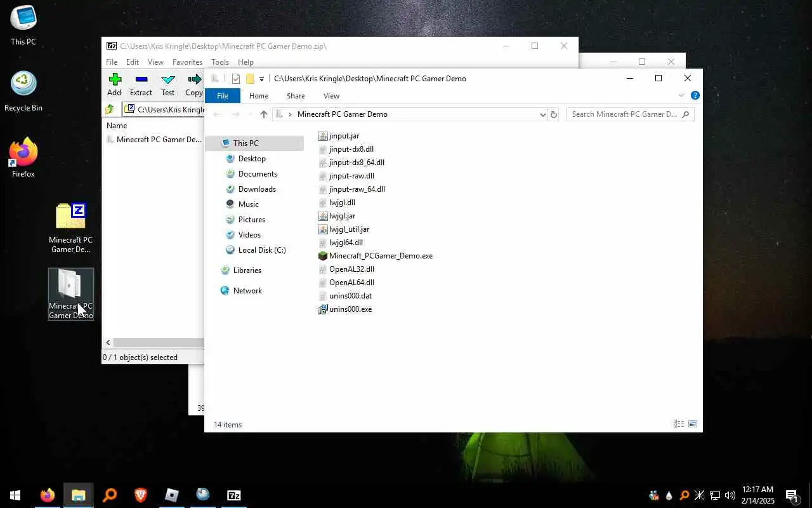Click the Explorer help question mark icon
The width and height of the screenshot is (812, 508).
click(695, 95)
